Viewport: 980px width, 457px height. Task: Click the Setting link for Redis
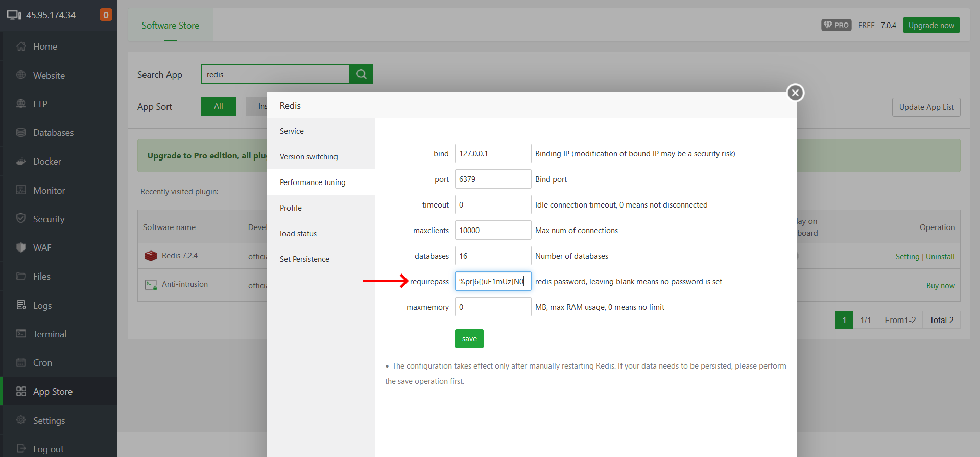(x=907, y=257)
